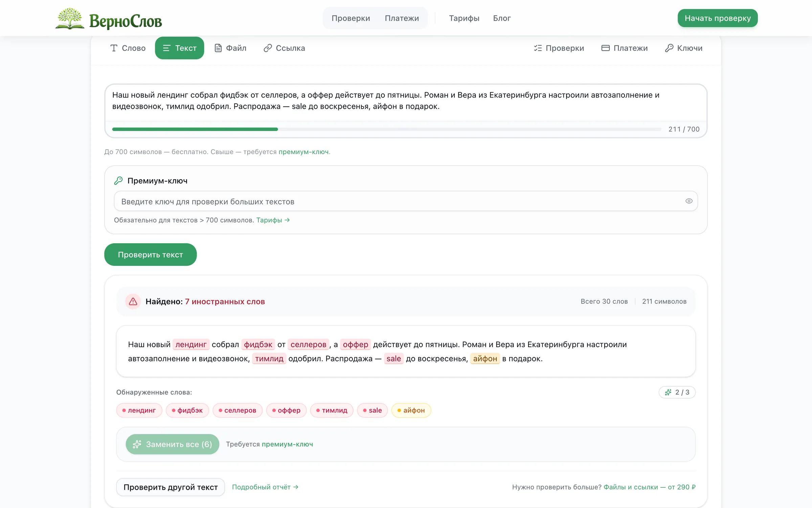This screenshot has width=812, height=508.
Task: Click highlighted word фидбэк in result text
Action: (x=258, y=344)
